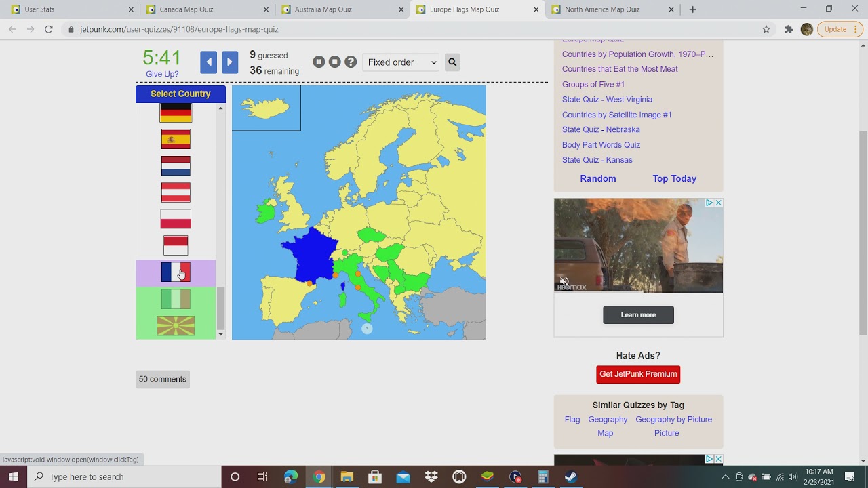Viewport: 868px width, 488px height.
Task: Click the Random quiz link
Action: pyautogui.click(x=598, y=179)
